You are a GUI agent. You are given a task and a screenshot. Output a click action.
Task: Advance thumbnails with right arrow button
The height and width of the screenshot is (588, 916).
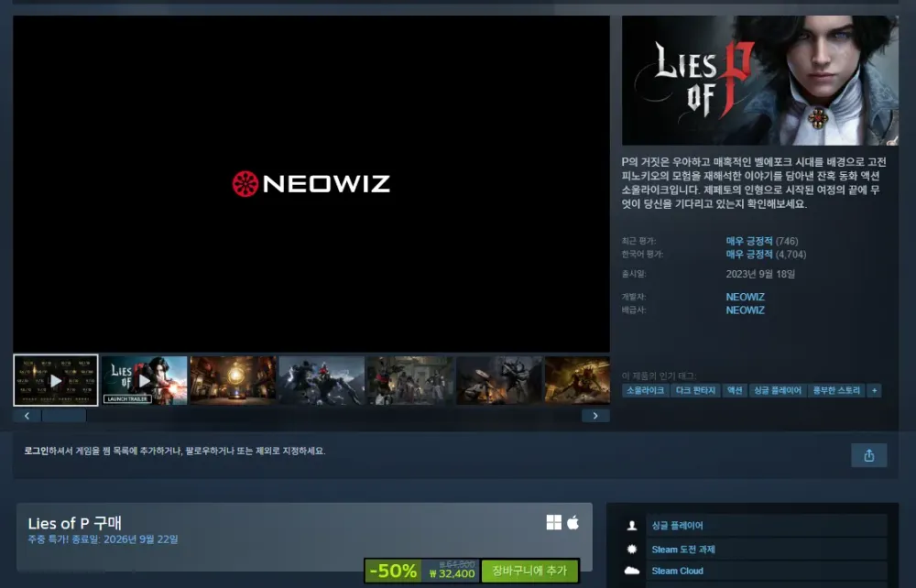(595, 416)
